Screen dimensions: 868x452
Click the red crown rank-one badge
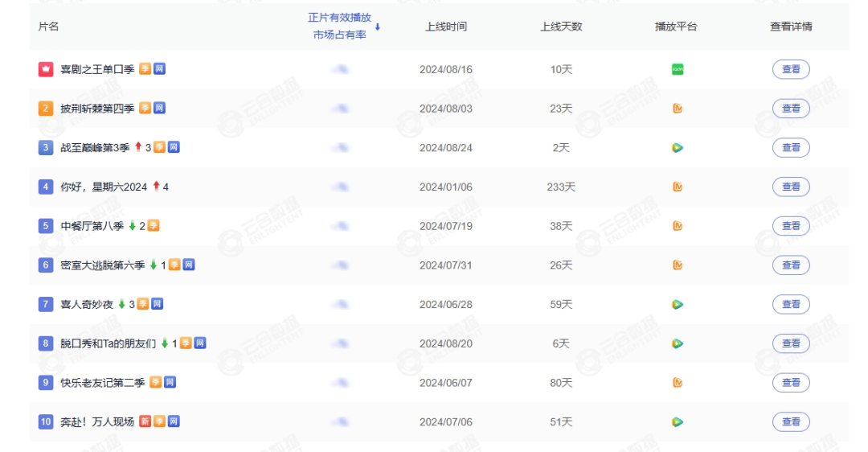pos(46,69)
